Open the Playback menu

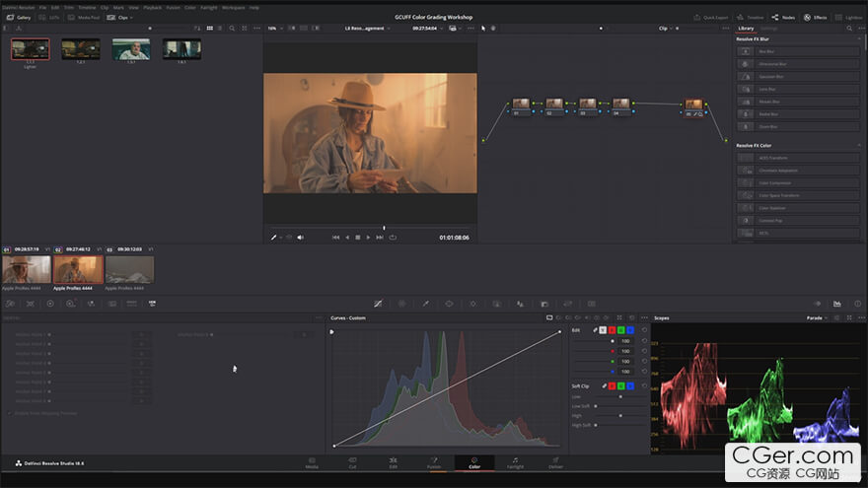[152, 8]
